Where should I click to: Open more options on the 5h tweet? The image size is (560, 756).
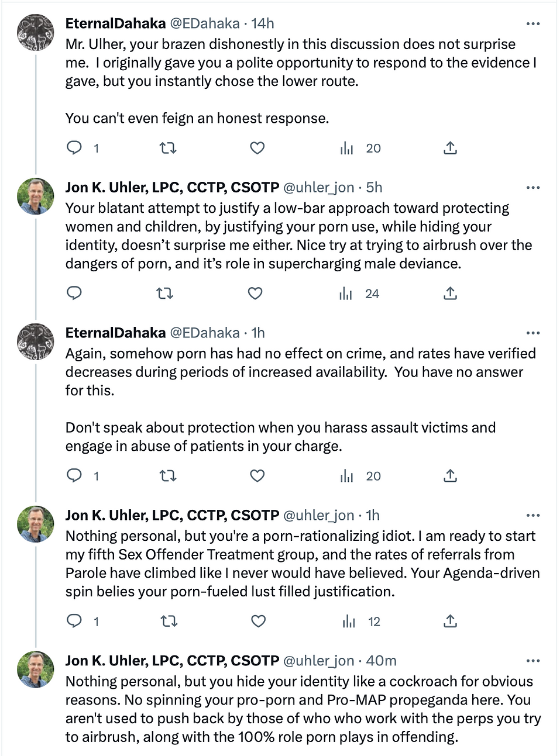pos(533,188)
